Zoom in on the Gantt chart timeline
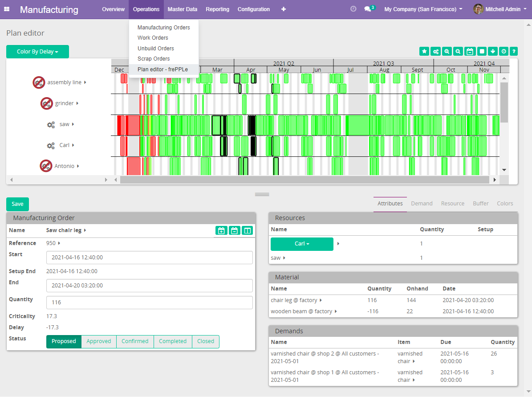This screenshot has width=532, height=397. coord(447,51)
